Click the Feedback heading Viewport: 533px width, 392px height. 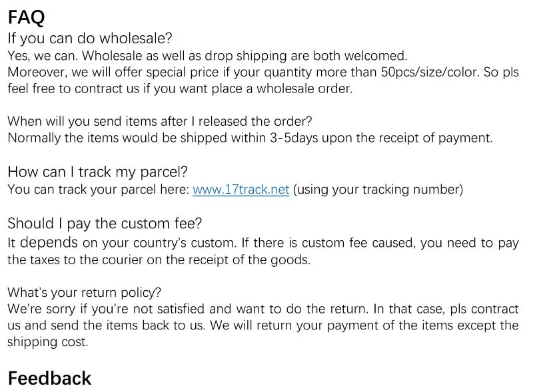coord(49,378)
